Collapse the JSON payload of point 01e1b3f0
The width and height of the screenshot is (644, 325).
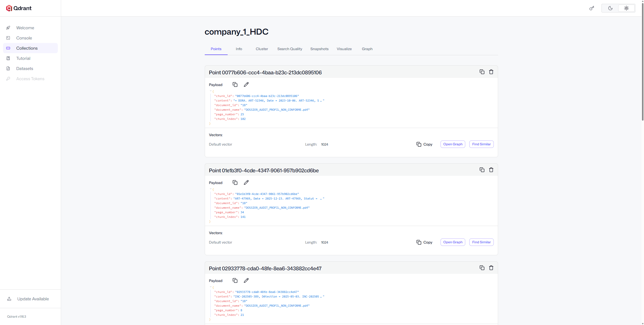point(210,189)
